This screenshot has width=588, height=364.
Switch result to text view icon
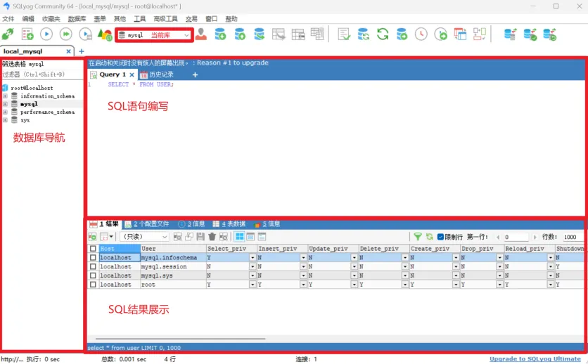[x=262, y=236]
